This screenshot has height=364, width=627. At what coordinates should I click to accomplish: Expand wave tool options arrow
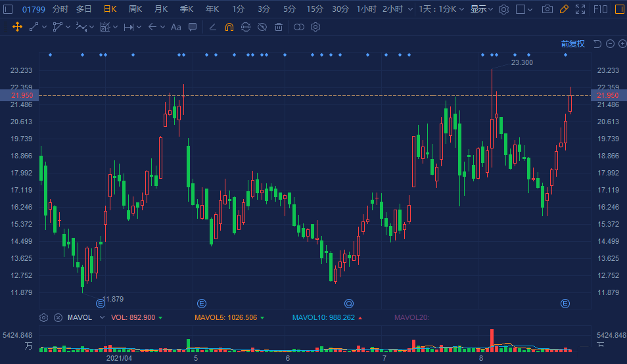tap(91, 27)
